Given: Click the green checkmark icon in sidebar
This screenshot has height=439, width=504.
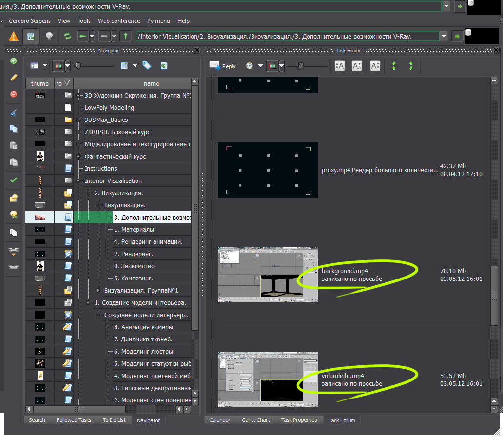Looking at the screenshot, I should (x=14, y=180).
